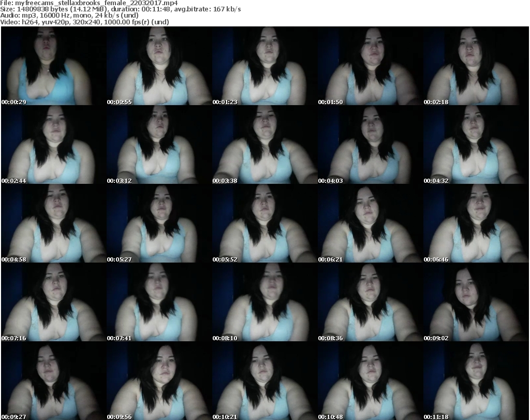Click the 00:06:46 frame thumbnail
530x420 pixels.
point(476,223)
